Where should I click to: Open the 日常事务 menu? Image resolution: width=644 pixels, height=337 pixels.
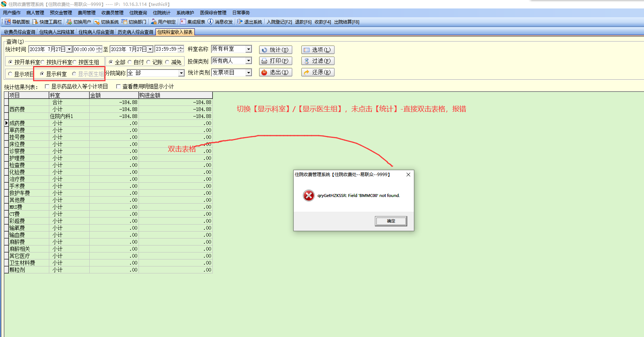241,13
